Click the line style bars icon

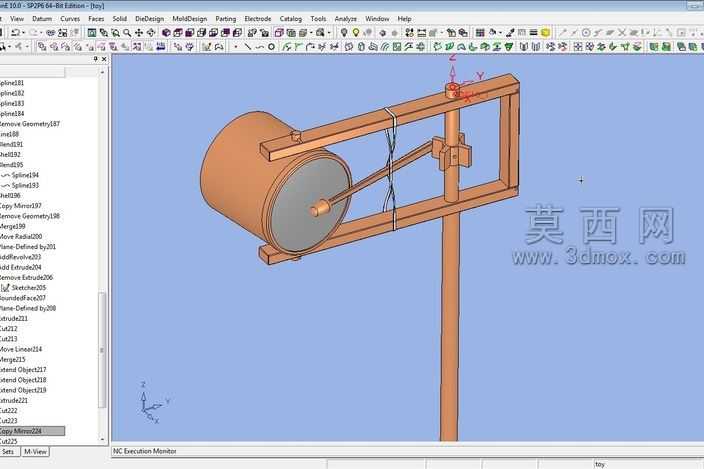click(x=533, y=33)
